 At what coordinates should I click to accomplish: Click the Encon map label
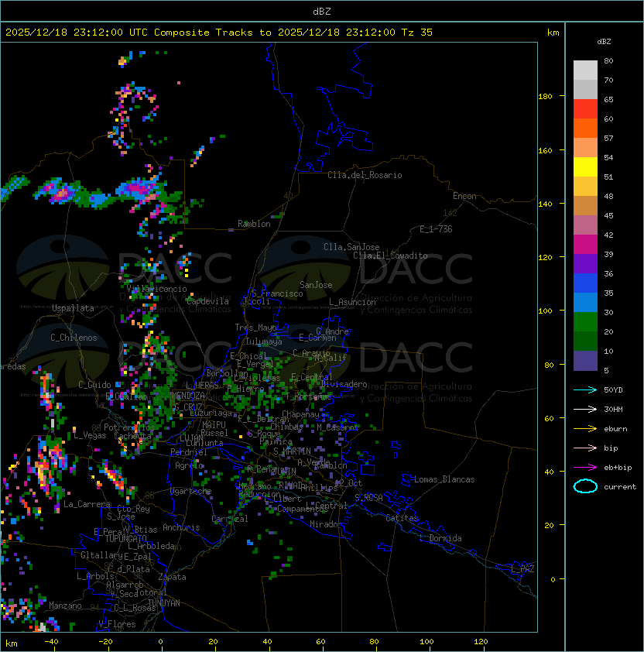click(x=464, y=196)
